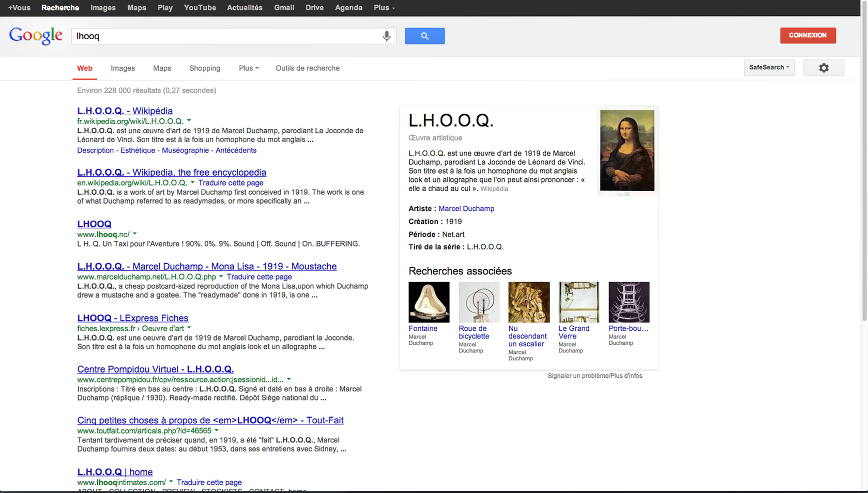The image size is (868, 493).
Task: Click the Antécédents sitelink
Action: pyautogui.click(x=236, y=150)
